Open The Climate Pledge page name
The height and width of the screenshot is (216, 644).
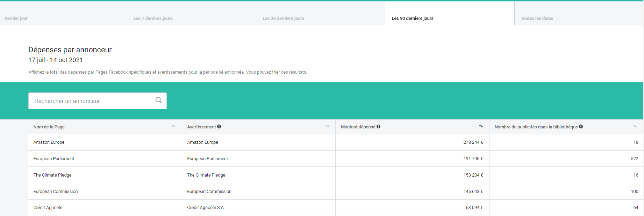52,175
